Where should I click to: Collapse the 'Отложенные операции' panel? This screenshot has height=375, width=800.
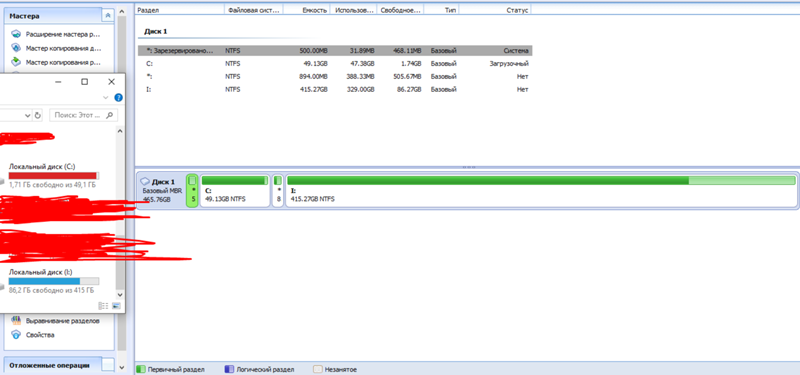tap(108, 365)
